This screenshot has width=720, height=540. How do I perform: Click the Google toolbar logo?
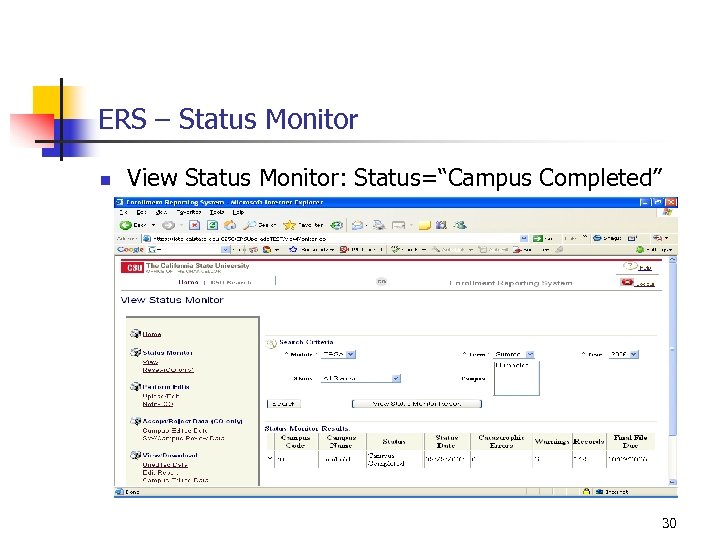pyautogui.click(x=130, y=249)
